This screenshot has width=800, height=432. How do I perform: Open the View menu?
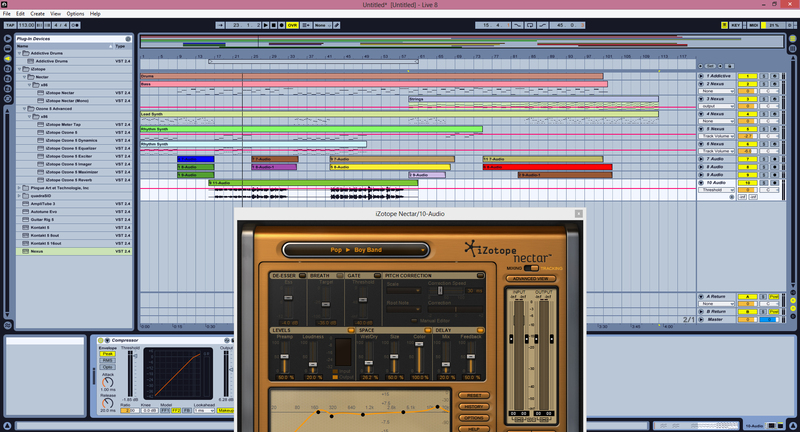[56, 14]
